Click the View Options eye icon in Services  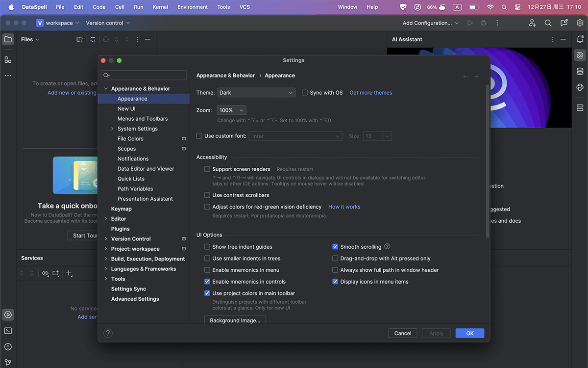click(45, 273)
